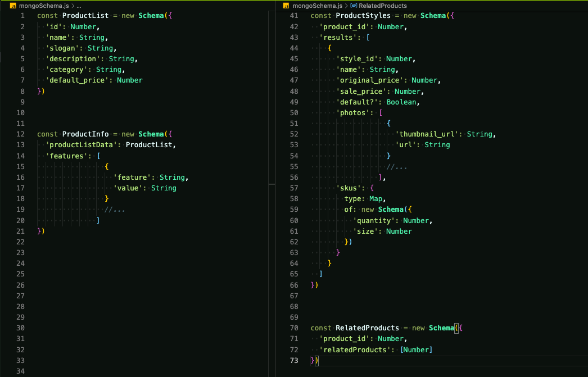
Task: Click the 'skus' key
Action: (x=349, y=188)
